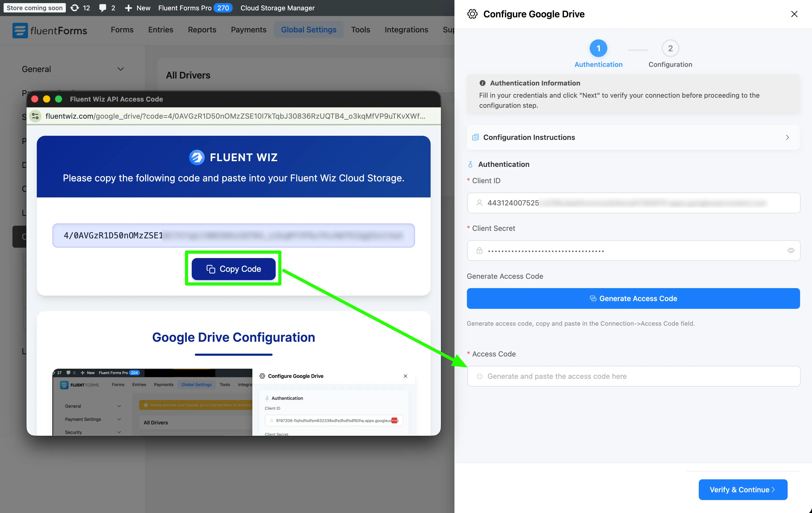Select step 1 Authentication circle

(598, 48)
